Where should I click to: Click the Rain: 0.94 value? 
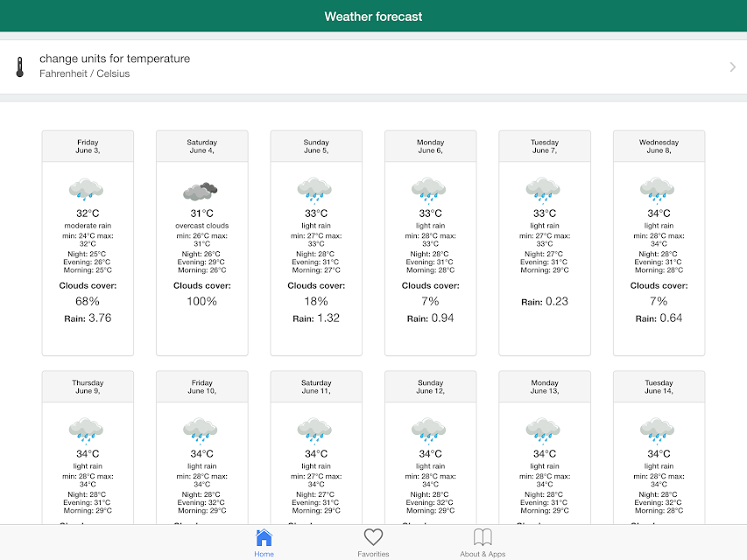(431, 318)
